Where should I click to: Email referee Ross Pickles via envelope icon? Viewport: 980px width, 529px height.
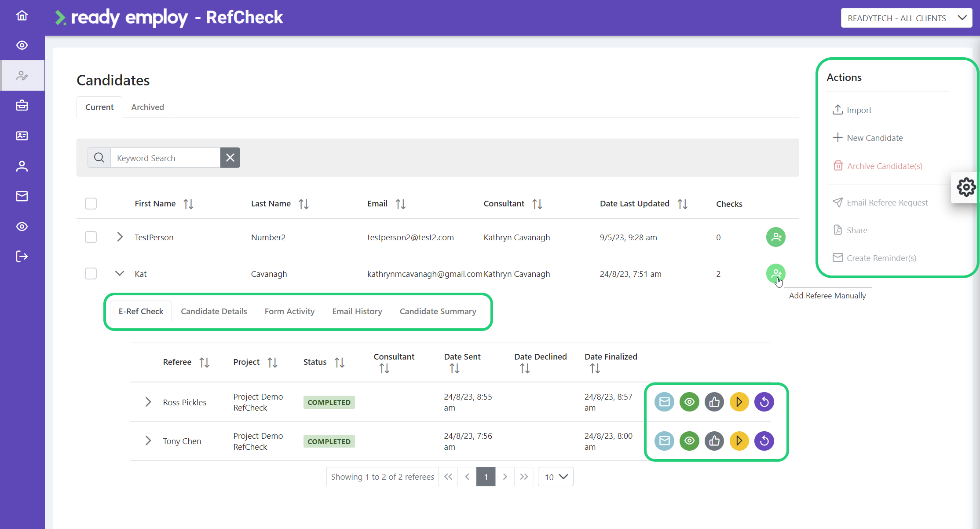[x=664, y=402]
